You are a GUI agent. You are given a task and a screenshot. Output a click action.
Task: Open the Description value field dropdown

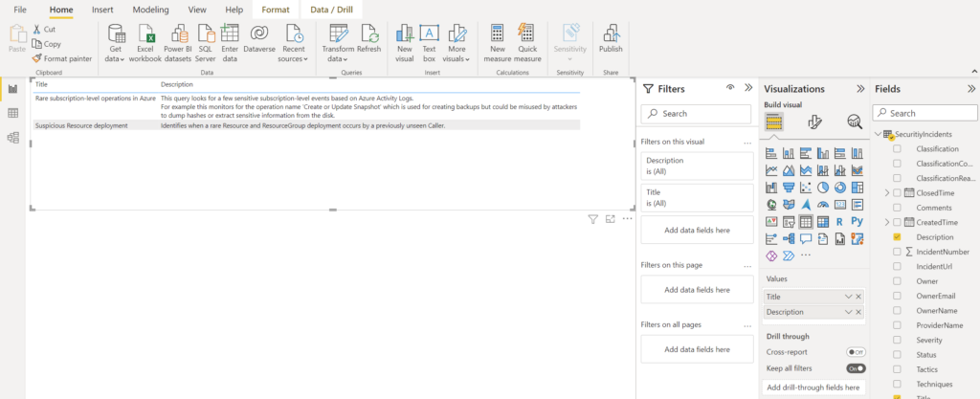(849, 312)
